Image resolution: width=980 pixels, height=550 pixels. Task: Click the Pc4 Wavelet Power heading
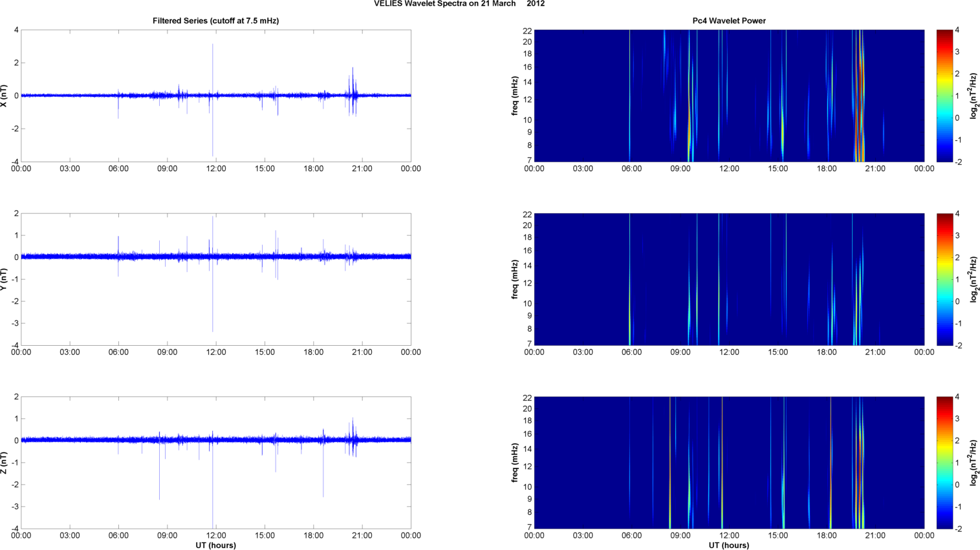tap(729, 21)
